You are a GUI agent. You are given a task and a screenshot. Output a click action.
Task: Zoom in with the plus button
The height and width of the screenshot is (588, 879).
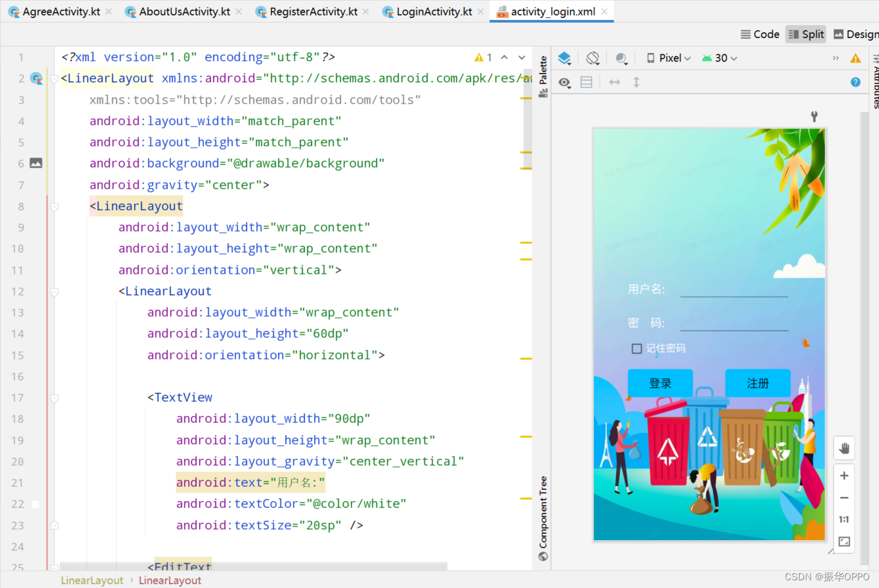844,476
